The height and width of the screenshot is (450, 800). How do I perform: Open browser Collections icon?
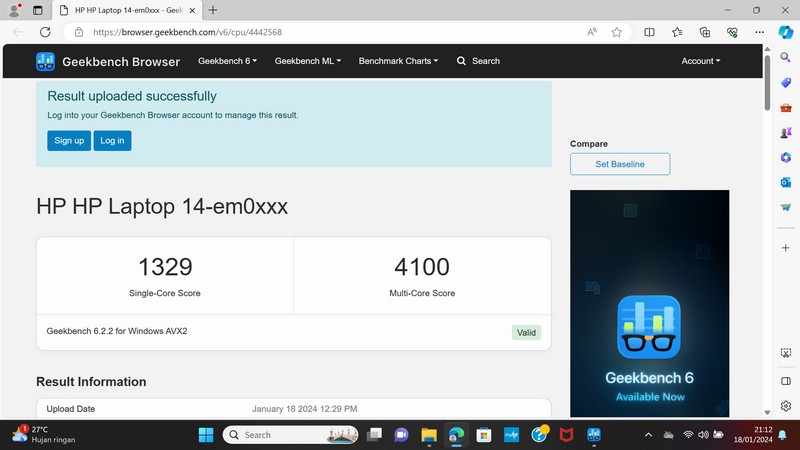pos(705,32)
